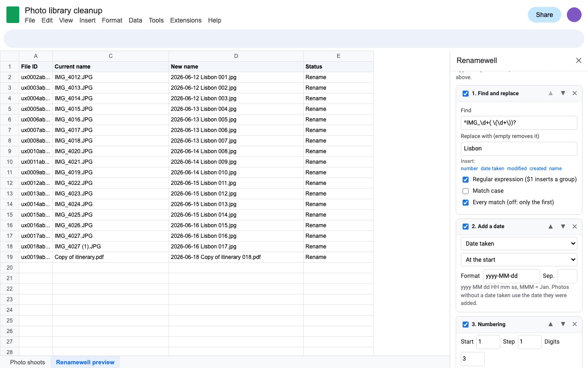
Task: Click the Sep. separator input field
Action: coord(567,276)
